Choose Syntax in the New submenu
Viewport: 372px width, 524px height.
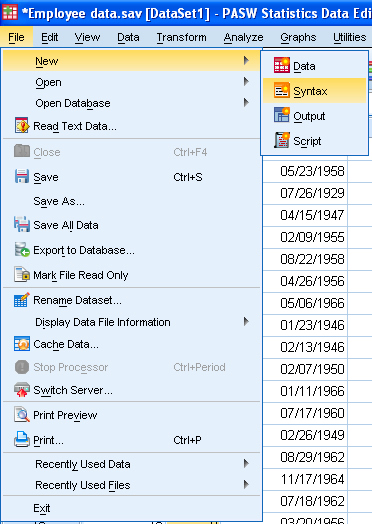coord(315,91)
